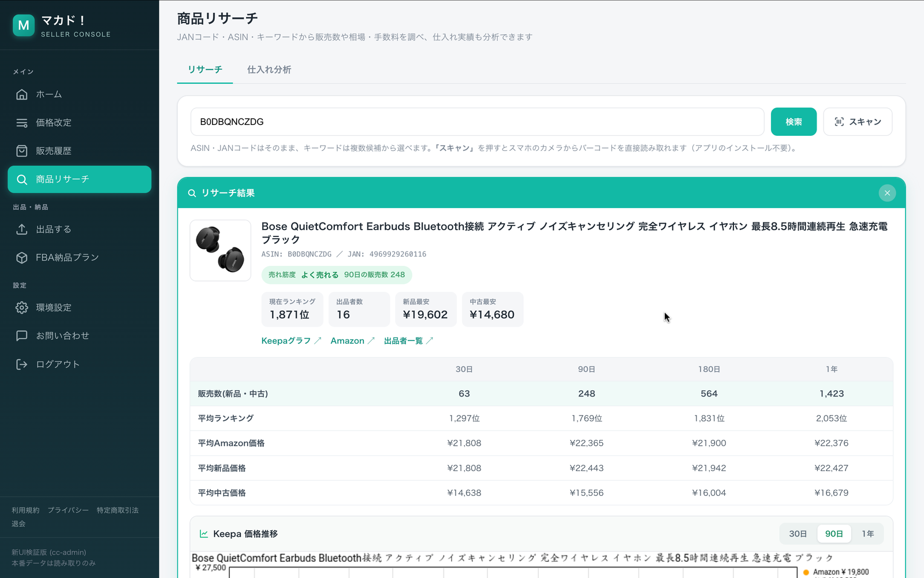Click the 販売数(新品・中古) row label

coord(233,394)
